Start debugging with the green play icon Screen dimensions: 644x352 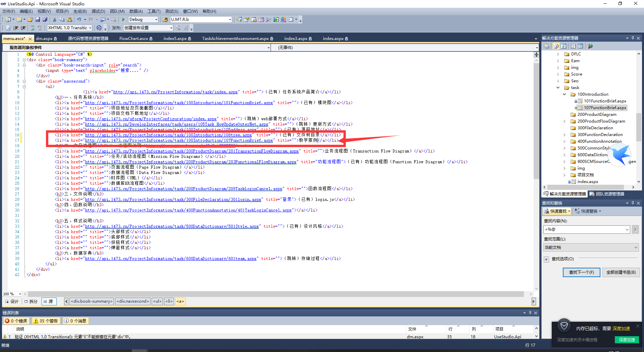pos(123,19)
